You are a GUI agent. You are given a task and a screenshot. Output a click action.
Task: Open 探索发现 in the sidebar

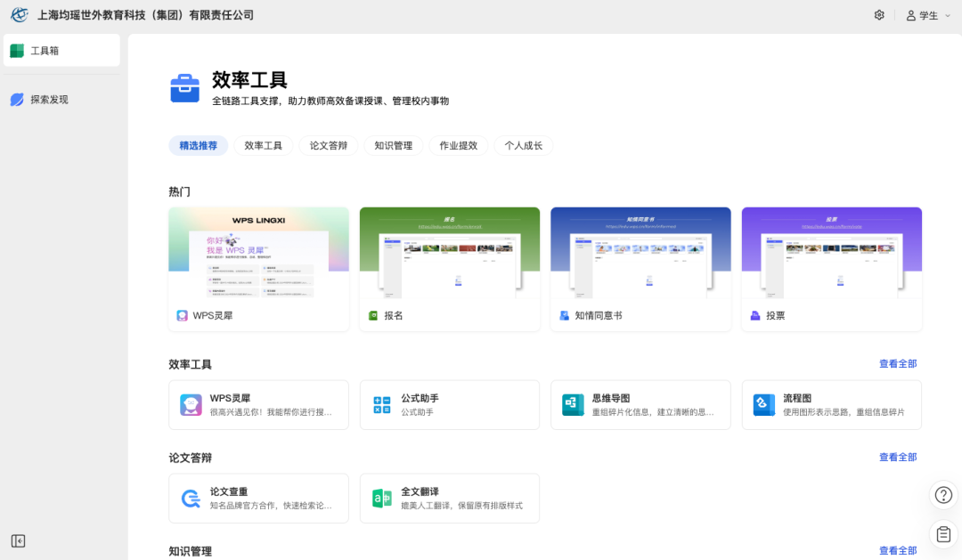[53, 99]
